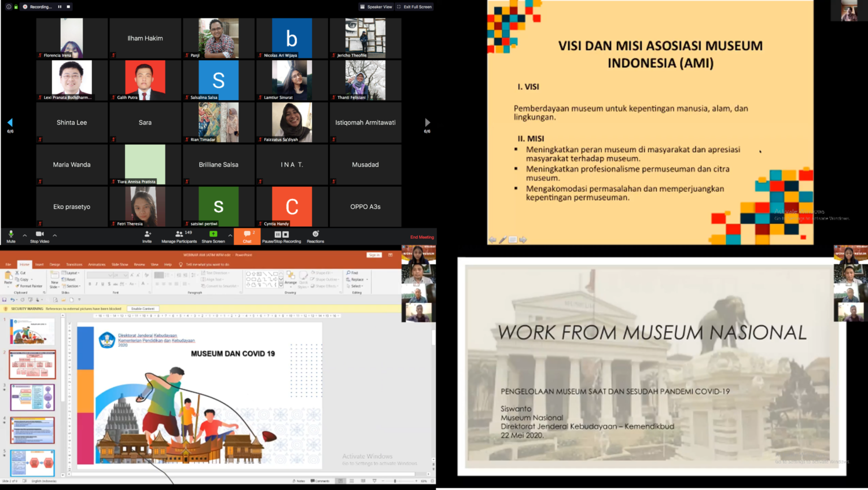The image size is (868, 490).
Task: Mute the microphone in Zoom toolbar
Action: click(x=11, y=234)
